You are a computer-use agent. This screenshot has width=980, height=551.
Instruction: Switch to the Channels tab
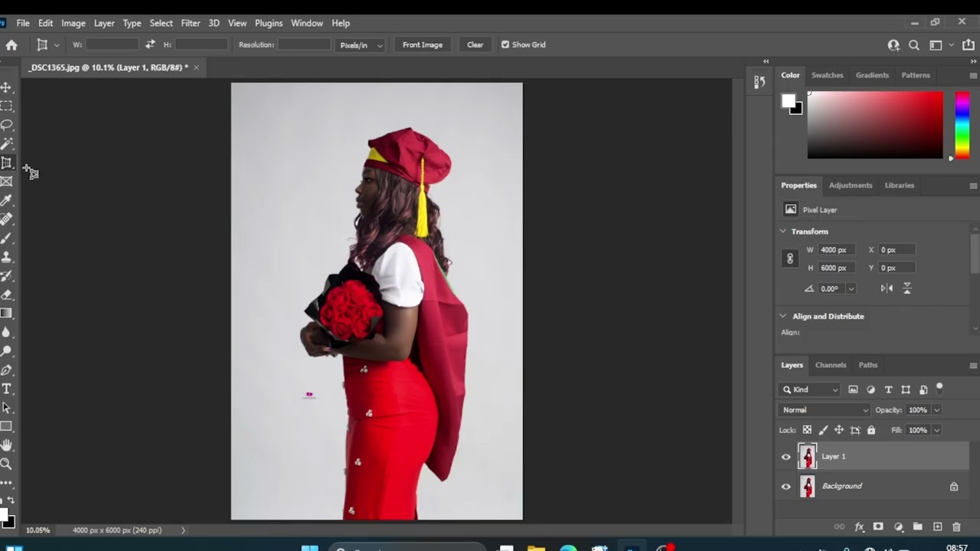(831, 365)
